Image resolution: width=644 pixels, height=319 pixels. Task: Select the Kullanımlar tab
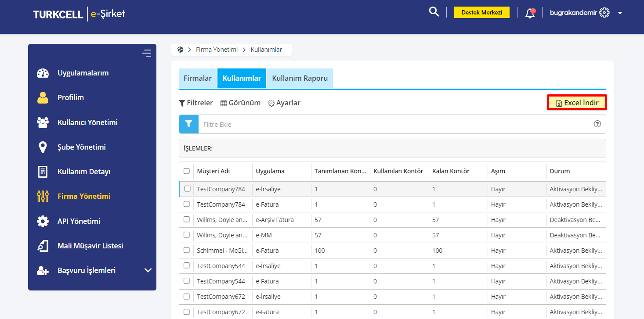click(x=242, y=78)
